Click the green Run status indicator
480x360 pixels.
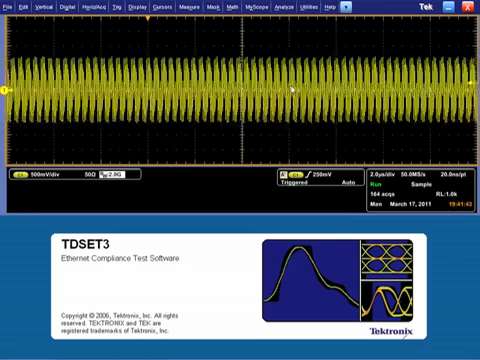[376, 184]
